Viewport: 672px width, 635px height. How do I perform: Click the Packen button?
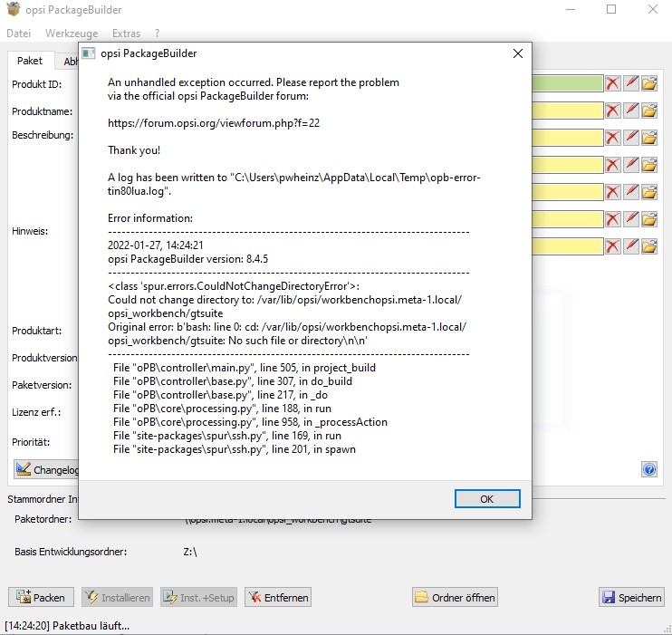[41, 597]
